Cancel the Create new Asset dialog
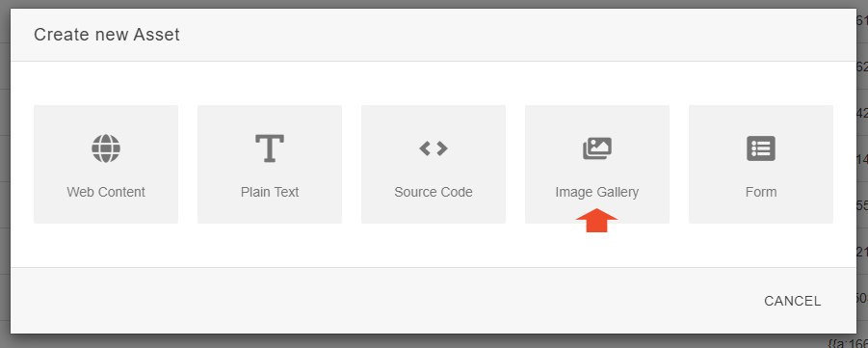Viewport: 868px width, 348px height. [x=793, y=301]
